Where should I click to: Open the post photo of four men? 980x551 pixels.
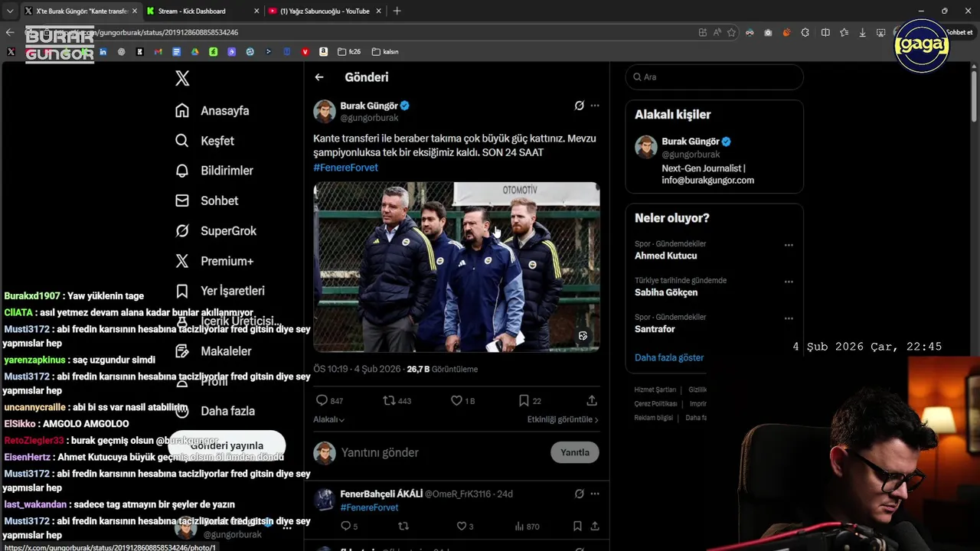(456, 267)
